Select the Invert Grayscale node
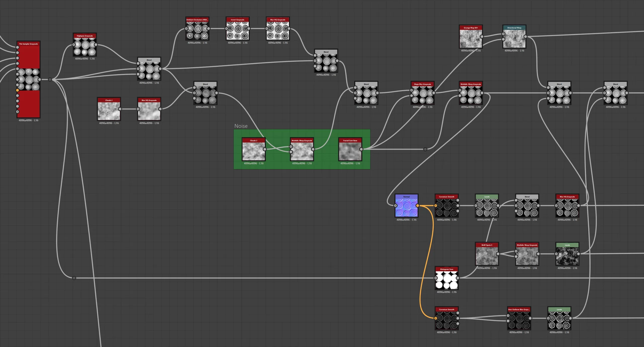This screenshot has height=347, width=644. click(x=238, y=29)
